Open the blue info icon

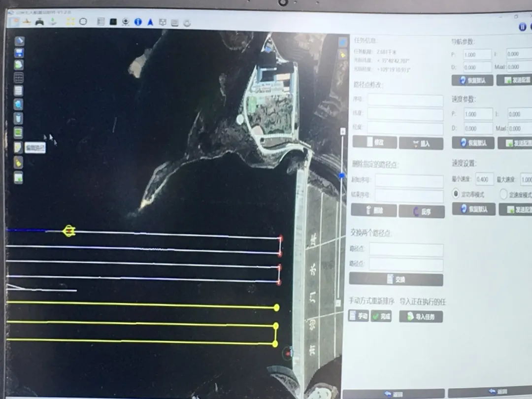[138, 22]
